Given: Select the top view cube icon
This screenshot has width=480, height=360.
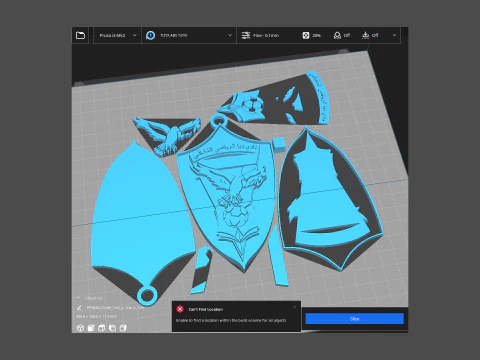Looking at the screenshot, I should (102, 328).
